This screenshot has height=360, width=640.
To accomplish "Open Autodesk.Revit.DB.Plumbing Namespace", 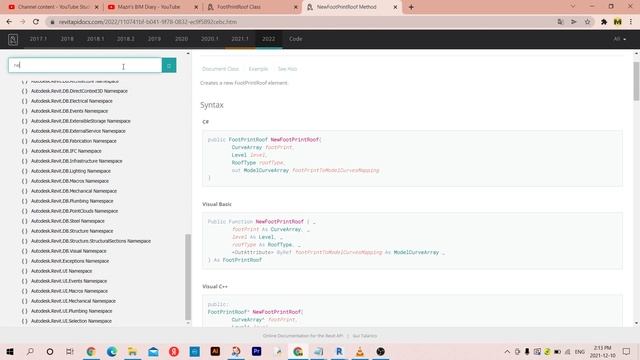I will [72, 201].
